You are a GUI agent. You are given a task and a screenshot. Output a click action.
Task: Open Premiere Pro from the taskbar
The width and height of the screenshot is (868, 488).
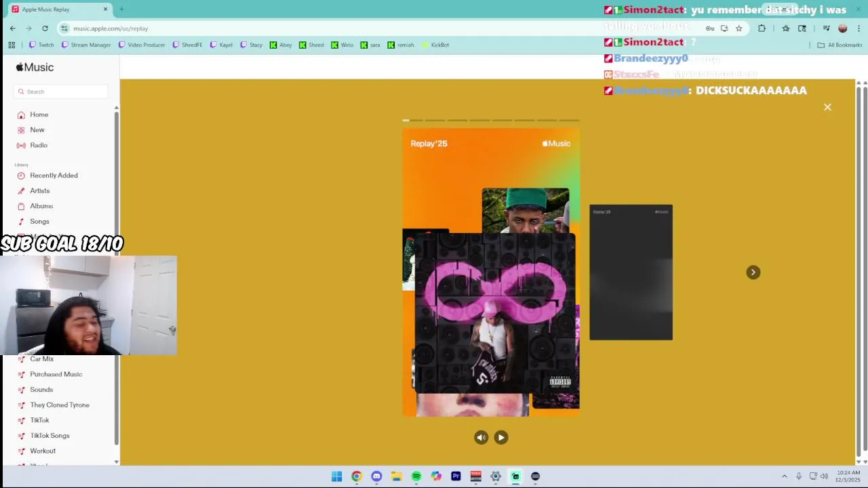pos(456,476)
